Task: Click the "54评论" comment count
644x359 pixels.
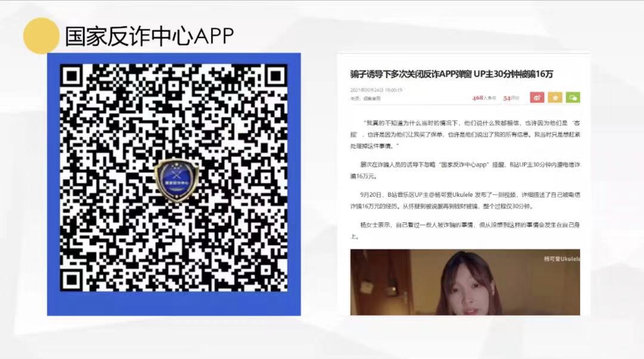Action: pyautogui.click(x=512, y=98)
